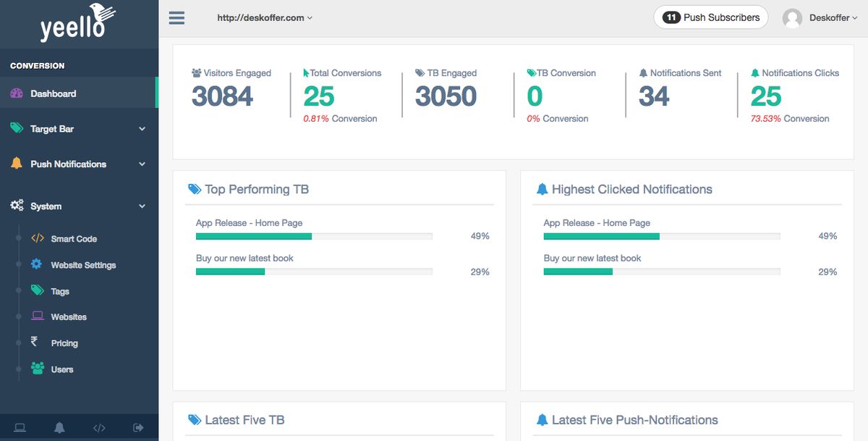Click the Smart Code icon
Viewport: 868px width, 441px height.
coord(38,238)
